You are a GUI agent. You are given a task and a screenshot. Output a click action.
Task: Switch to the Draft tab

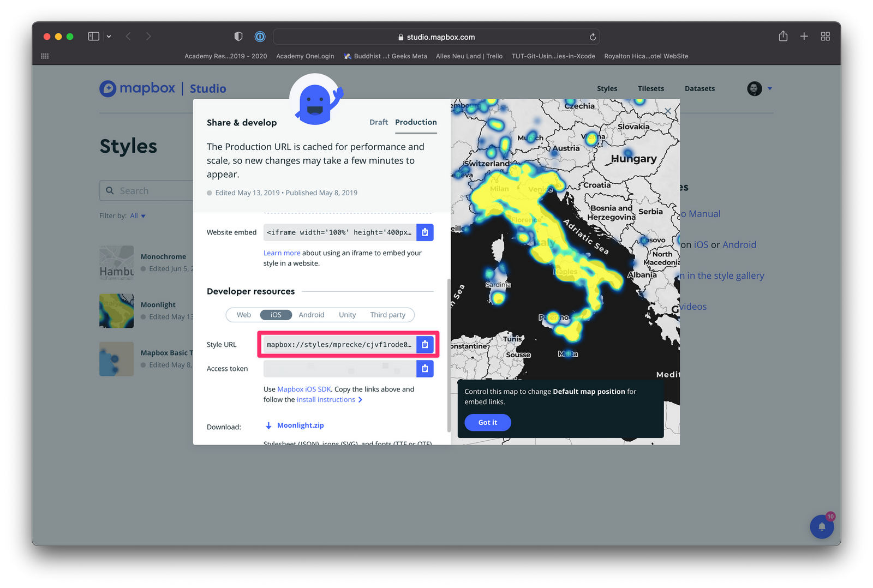[379, 122]
